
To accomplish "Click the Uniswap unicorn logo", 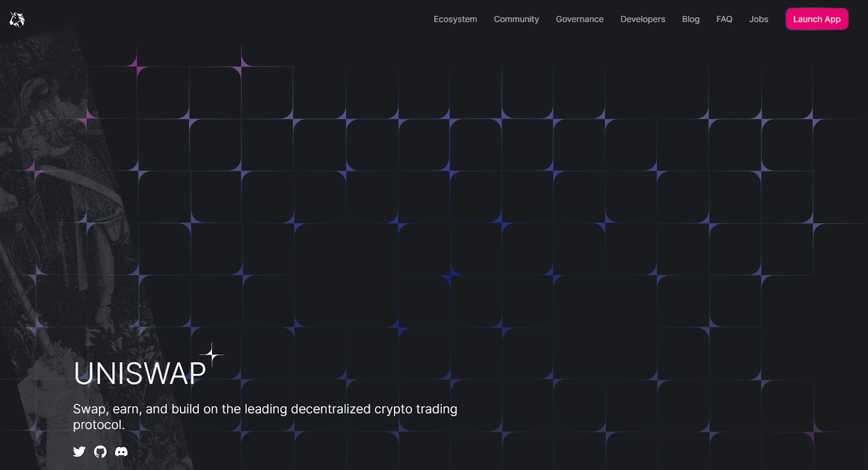I will 17,20.
